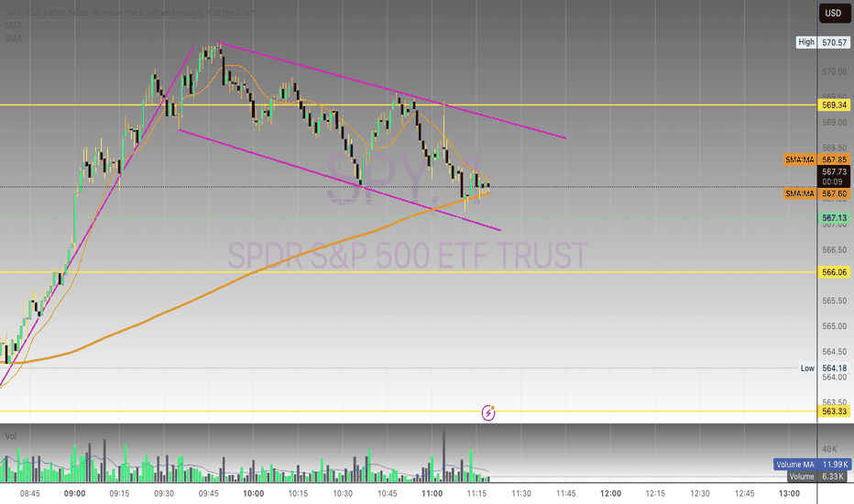This screenshot has width=854, height=504.
Task: Select the Vol indicator legend
Action: click(x=11, y=436)
